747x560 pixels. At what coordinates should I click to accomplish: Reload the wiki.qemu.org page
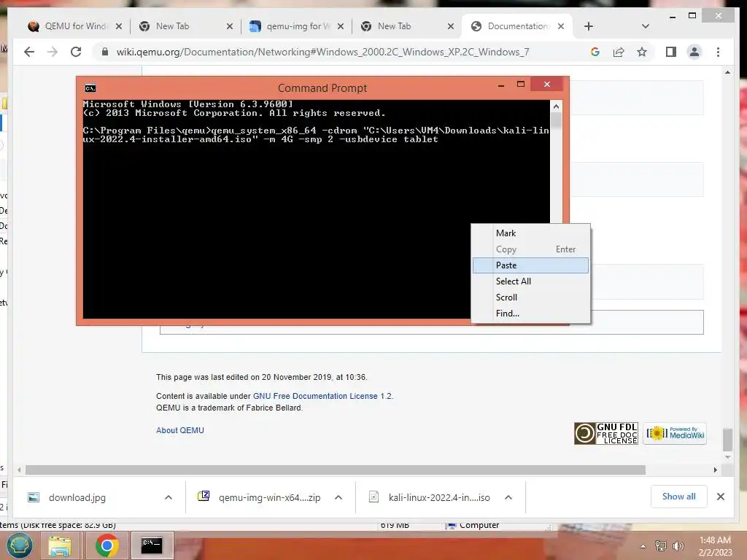76,52
